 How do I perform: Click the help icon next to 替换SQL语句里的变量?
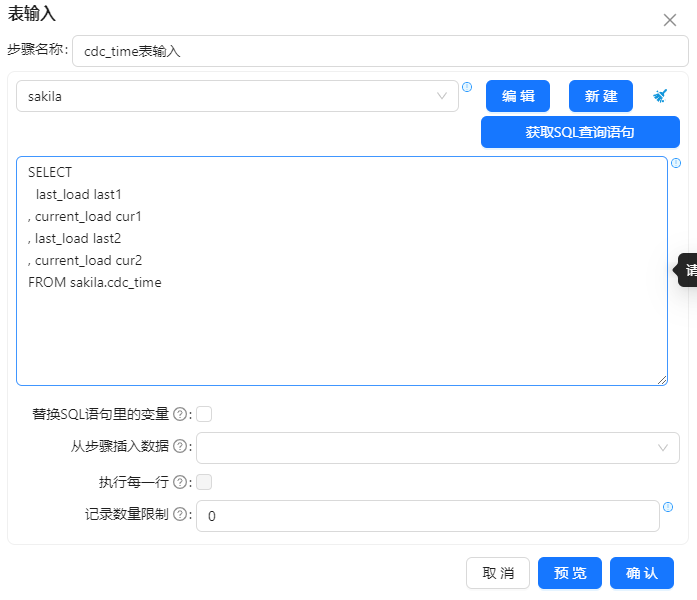click(180, 414)
